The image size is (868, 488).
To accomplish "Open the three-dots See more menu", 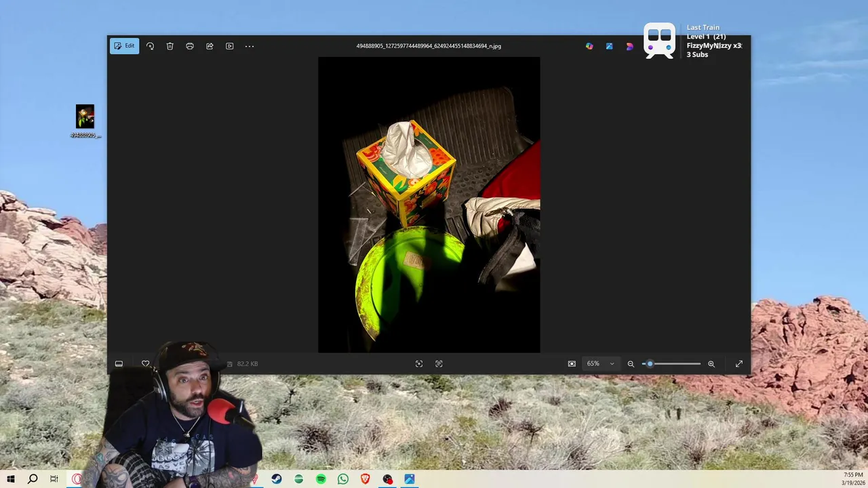I will (x=250, y=46).
